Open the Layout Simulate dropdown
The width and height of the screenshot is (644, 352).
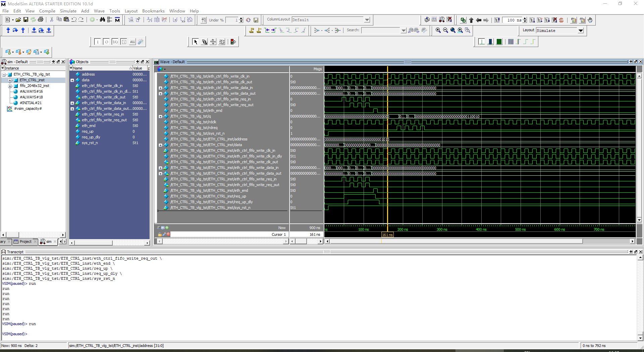pyautogui.click(x=581, y=31)
